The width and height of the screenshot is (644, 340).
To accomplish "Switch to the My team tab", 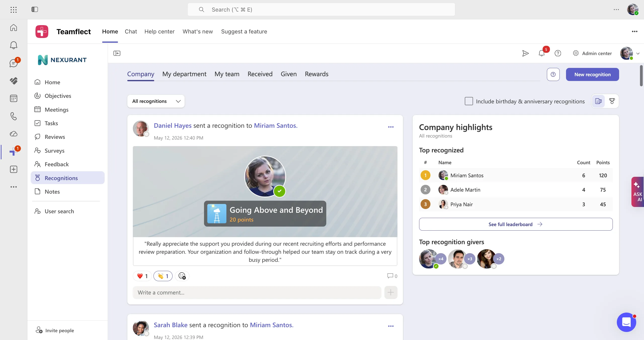I will (x=227, y=74).
